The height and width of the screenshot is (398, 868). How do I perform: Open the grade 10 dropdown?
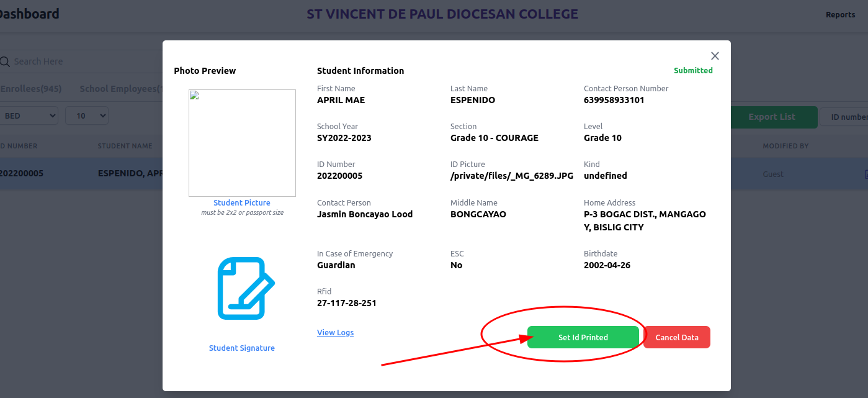[x=87, y=115]
